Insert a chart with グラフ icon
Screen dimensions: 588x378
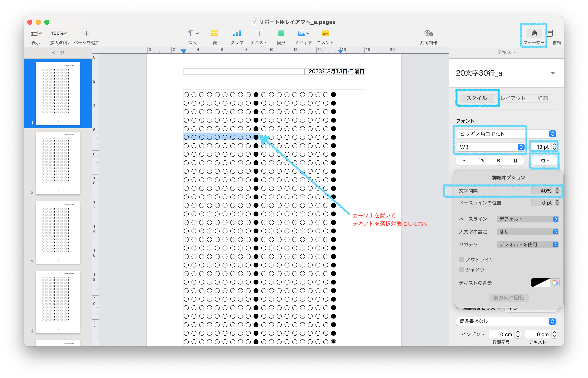[237, 33]
